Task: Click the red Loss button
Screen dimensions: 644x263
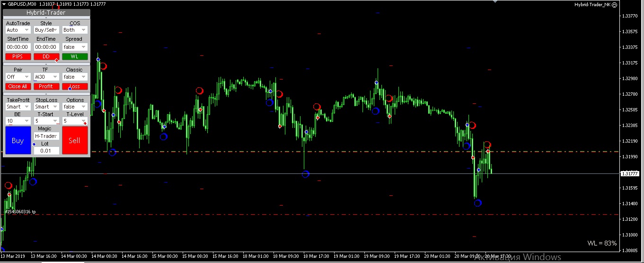Action: 75,86
